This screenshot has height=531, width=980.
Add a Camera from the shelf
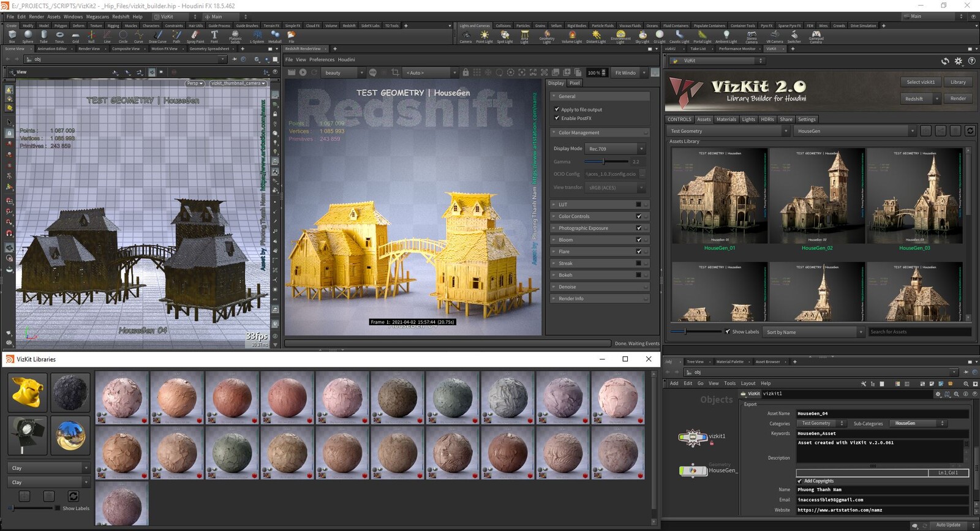466,37
